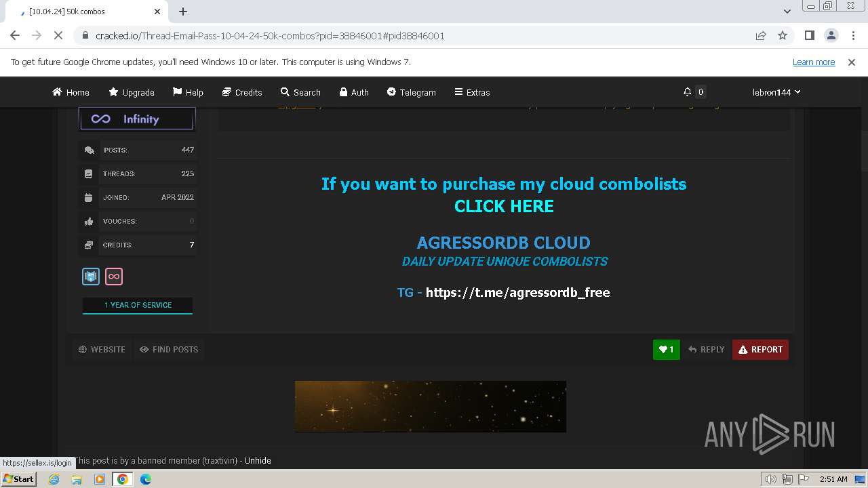
Task: Open the Telegram nav link
Action: (412, 92)
